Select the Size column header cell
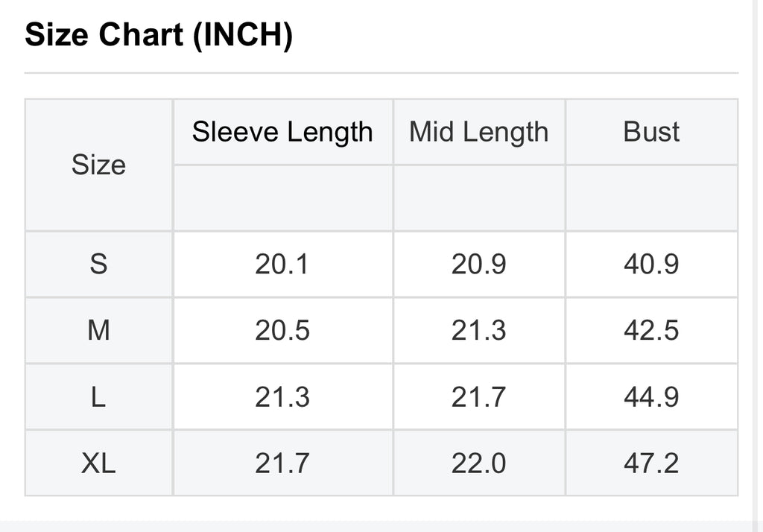The height and width of the screenshot is (532, 763). point(99,165)
